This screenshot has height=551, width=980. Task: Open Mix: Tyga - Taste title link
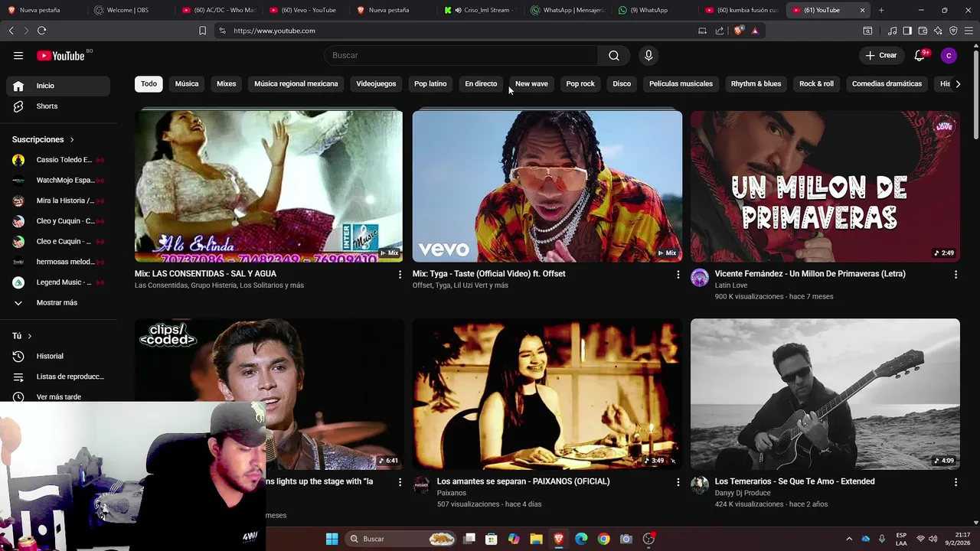489,274
